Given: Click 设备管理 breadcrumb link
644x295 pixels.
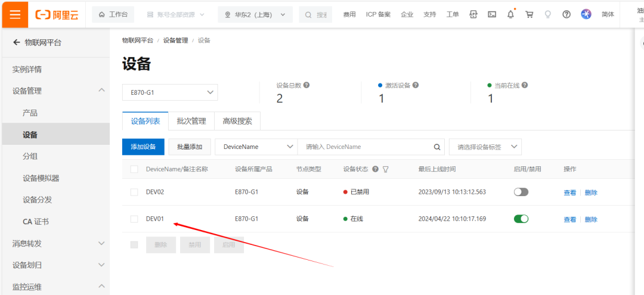Looking at the screenshot, I should click(176, 40).
